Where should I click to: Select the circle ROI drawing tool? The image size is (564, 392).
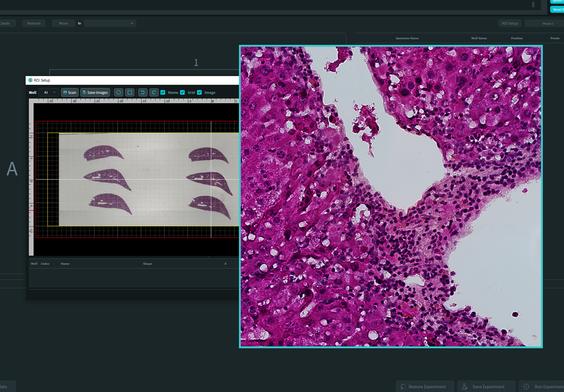119,93
